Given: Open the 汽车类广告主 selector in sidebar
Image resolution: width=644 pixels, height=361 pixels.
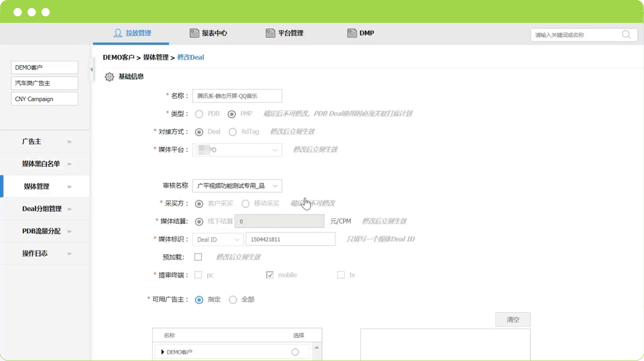Looking at the screenshot, I should (45, 83).
